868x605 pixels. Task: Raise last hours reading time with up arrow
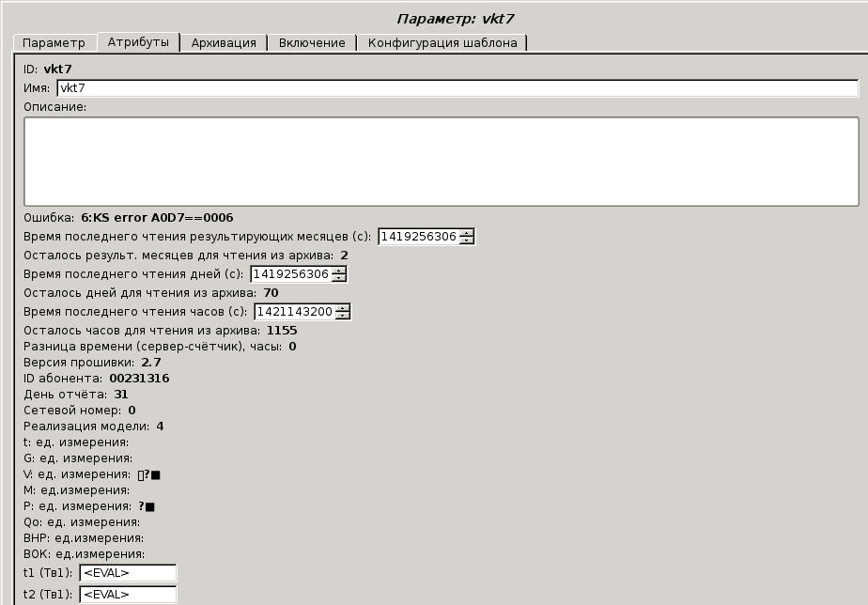pyautogui.click(x=343, y=308)
